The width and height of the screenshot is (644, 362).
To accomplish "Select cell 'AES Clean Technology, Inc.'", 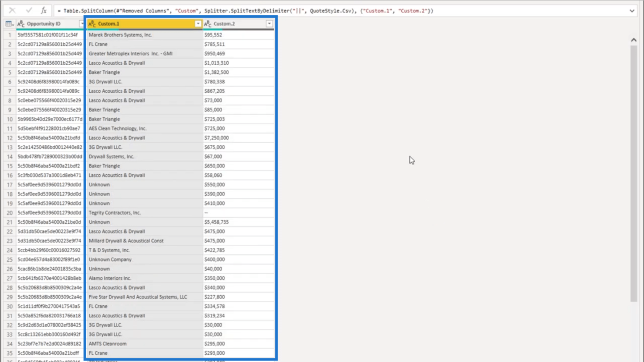I will click(145, 128).
